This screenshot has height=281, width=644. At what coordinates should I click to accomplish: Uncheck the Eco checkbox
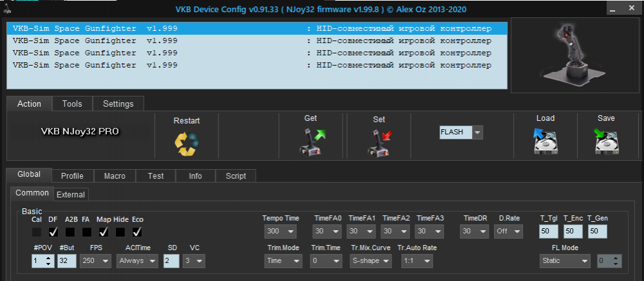pyautogui.click(x=137, y=232)
